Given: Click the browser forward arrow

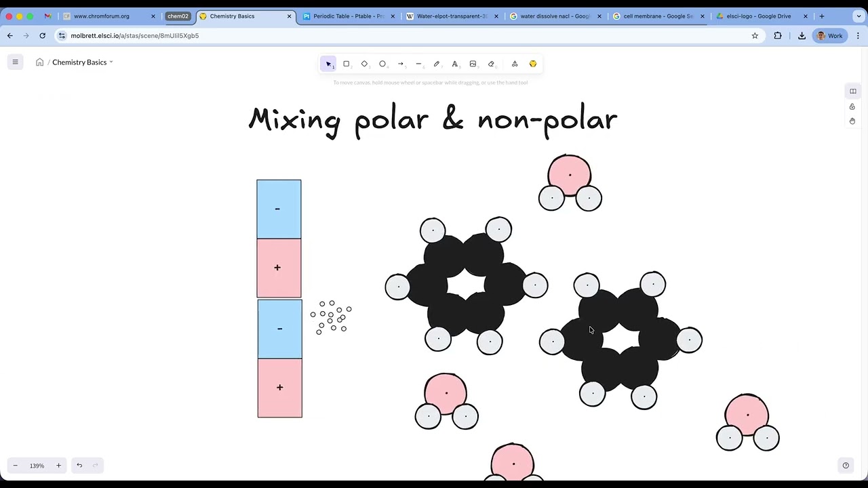Looking at the screenshot, I should click(x=26, y=36).
